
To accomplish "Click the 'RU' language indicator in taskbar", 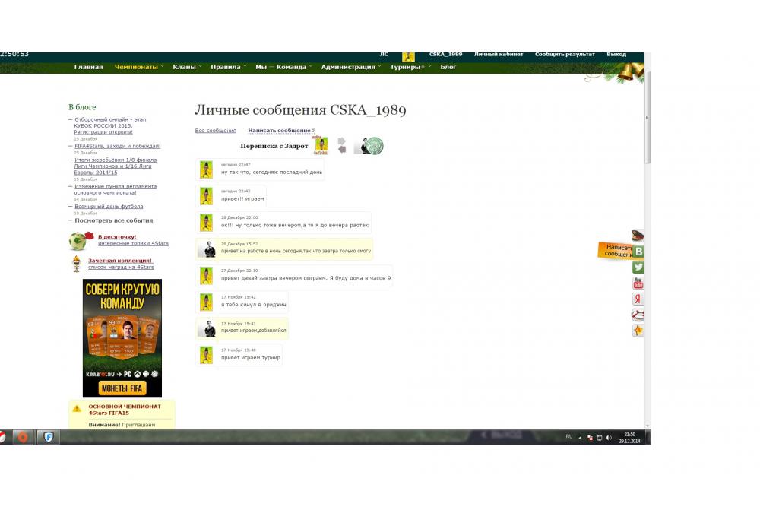I will coord(569,437).
